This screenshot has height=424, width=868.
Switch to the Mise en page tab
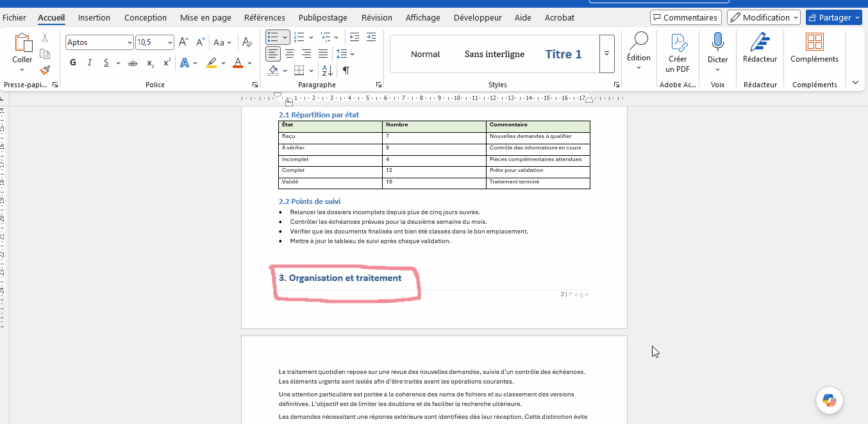pyautogui.click(x=205, y=17)
